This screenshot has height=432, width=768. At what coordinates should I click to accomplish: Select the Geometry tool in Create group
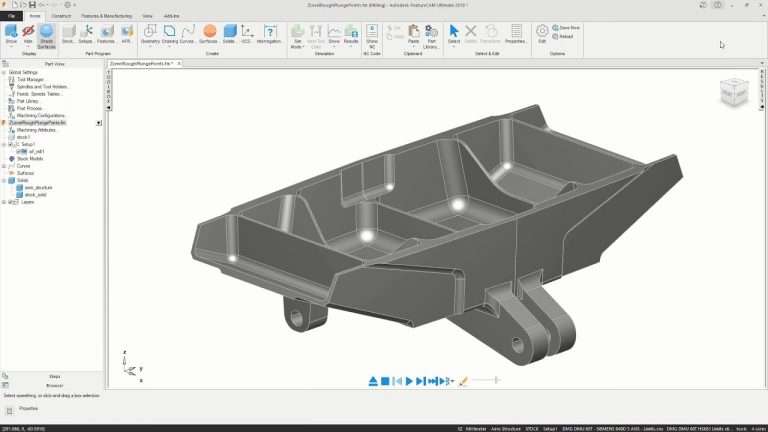150,35
